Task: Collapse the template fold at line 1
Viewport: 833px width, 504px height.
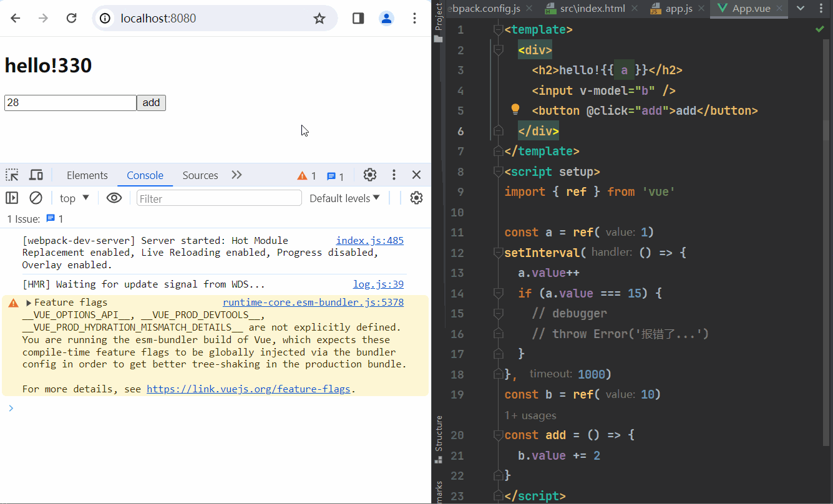Action: [498, 29]
